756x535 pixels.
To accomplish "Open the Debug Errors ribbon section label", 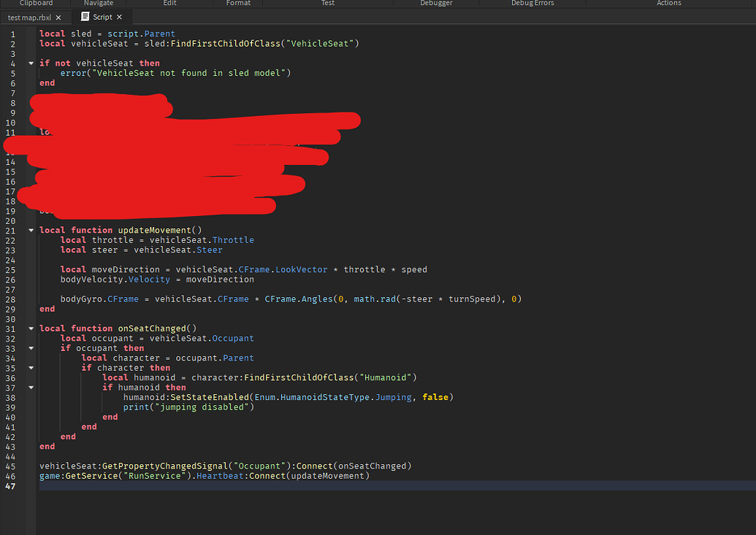I will tap(532, 3).
